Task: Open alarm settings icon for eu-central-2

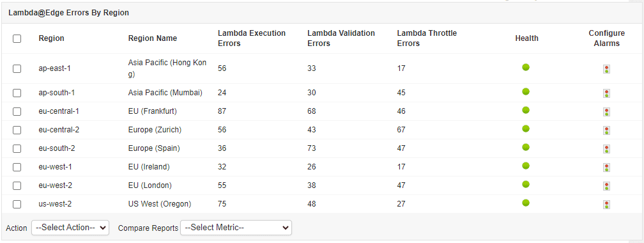Action: (606, 130)
